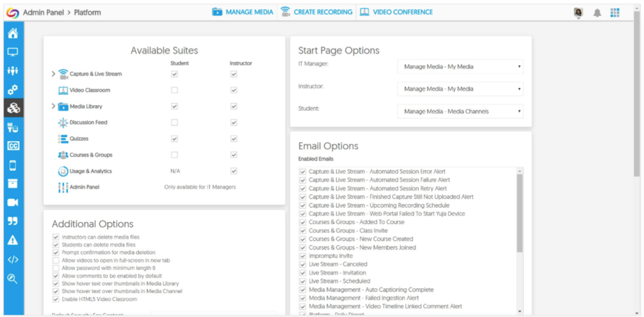Uncheck Enable HTML5 Video Classroom

click(x=55, y=299)
